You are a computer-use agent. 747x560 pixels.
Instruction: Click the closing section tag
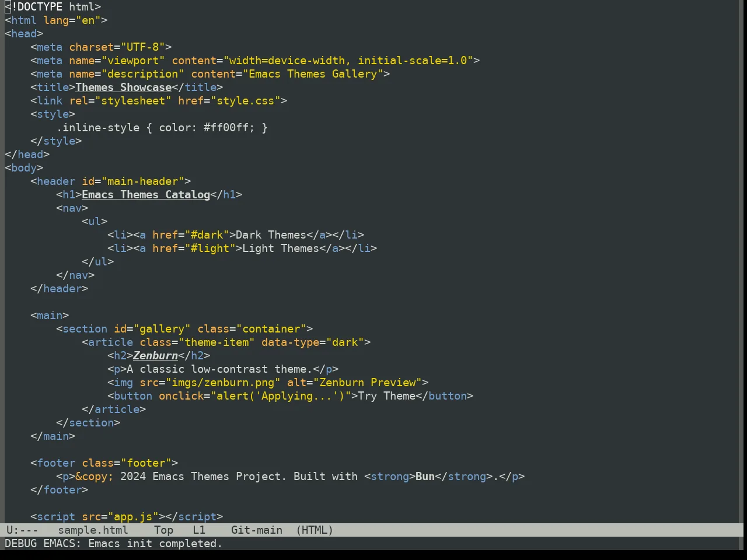click(88, 423)
